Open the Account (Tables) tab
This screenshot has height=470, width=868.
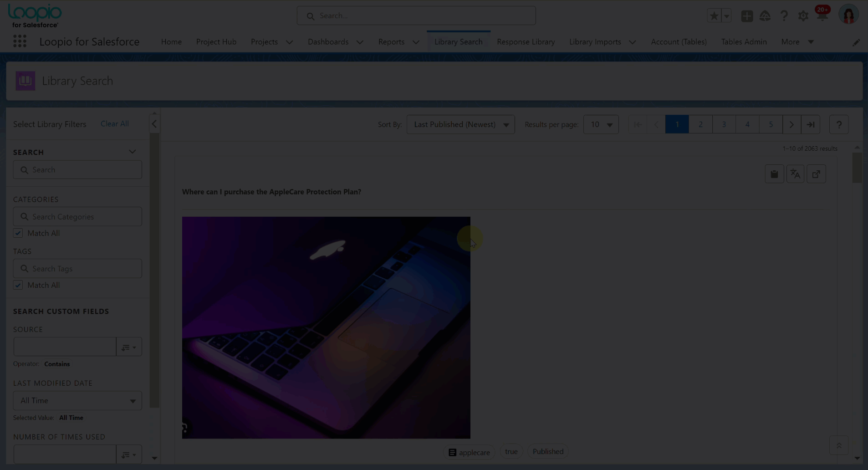[679, 42]
